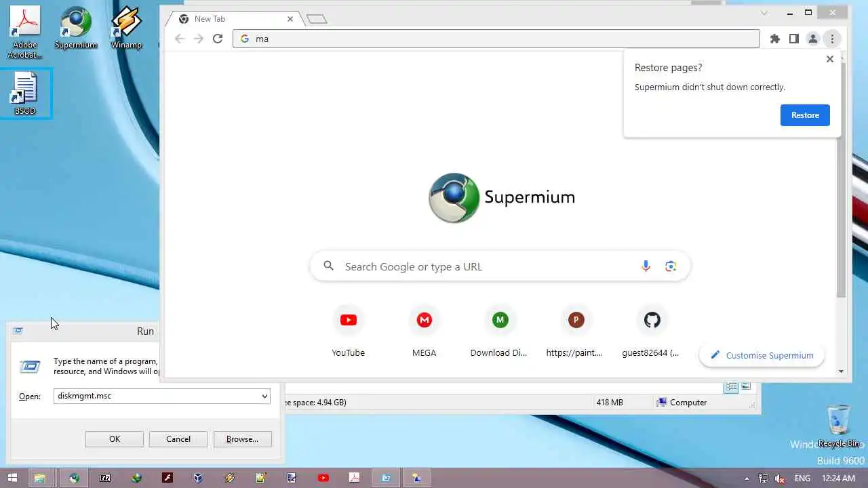Open network status tray icon
The width and height of the screenshot is (868, 488).
tap(764, 479)
